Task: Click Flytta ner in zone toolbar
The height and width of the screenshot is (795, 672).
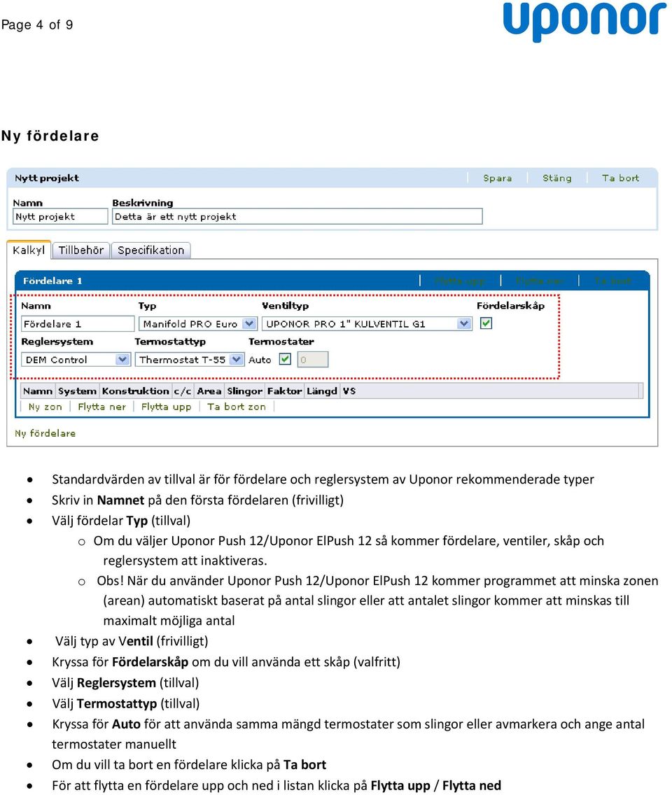Action: coord(101,407)
